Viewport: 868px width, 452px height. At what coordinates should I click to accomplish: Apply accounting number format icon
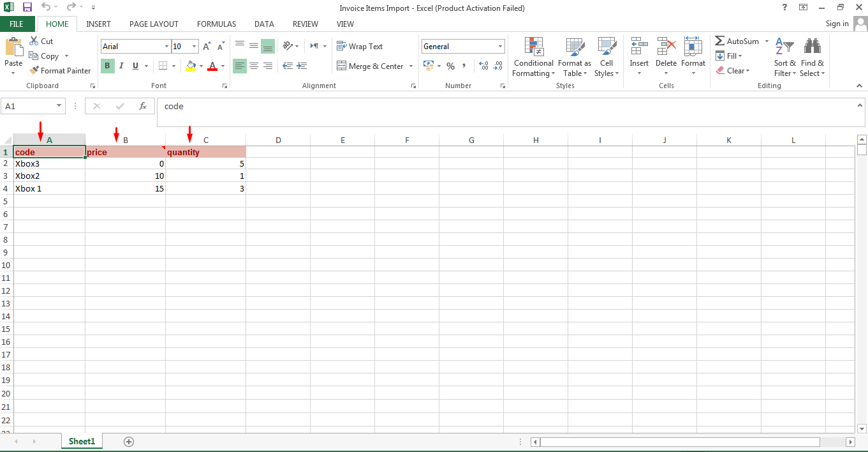(429, 66)
